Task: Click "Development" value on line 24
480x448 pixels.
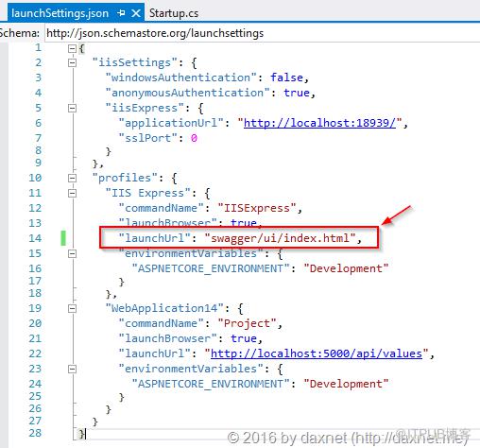Action: coord(346,384)
